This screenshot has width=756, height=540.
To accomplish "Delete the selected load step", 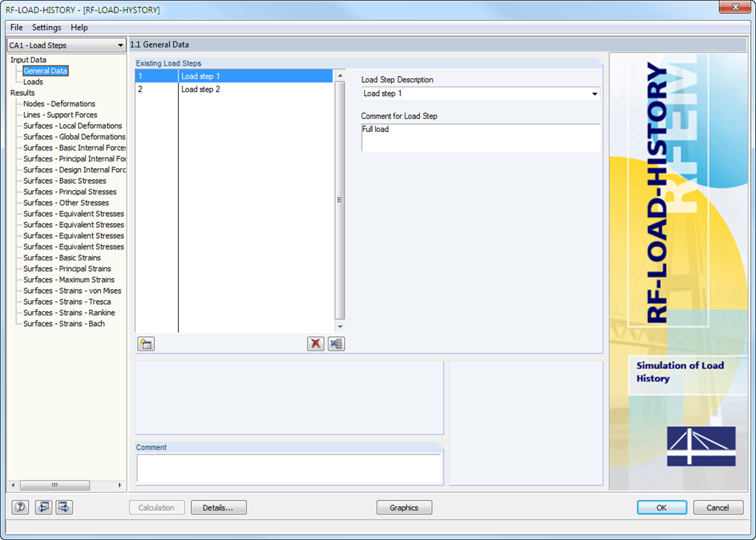I will pos(315,343).
